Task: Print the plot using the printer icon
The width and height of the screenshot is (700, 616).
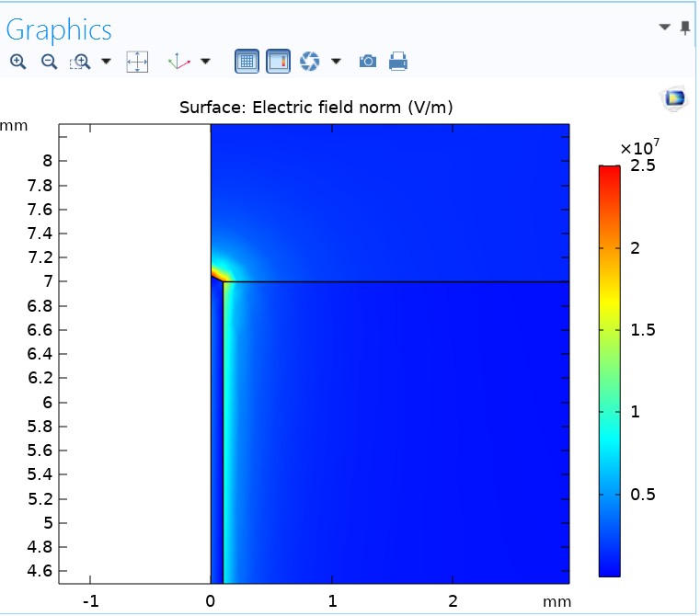Action: pos(398,62)
